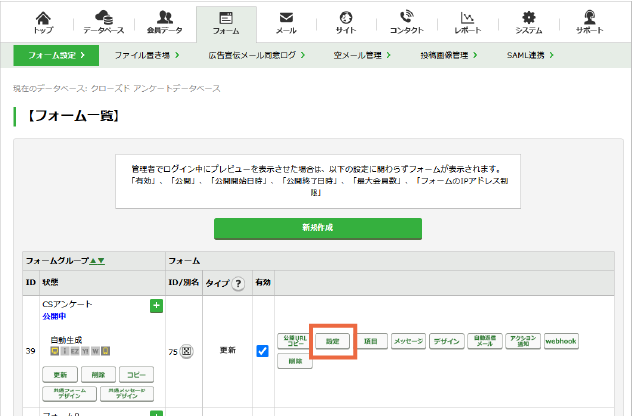Viewport: 632px width, 416px height.
Task: Sort form groups ascending with ▲ arrow
Action: click(x=93, y=261)
